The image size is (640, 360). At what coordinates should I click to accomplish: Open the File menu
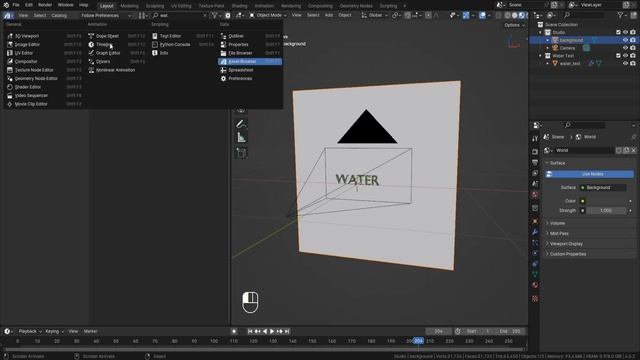16,5
